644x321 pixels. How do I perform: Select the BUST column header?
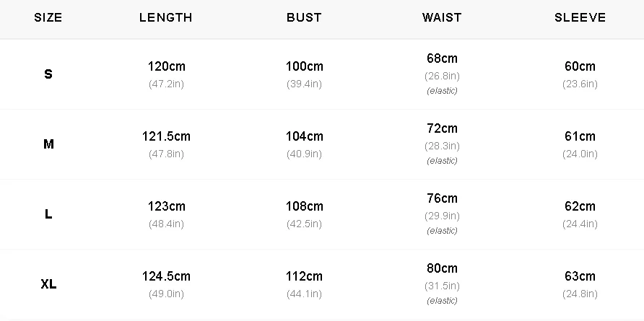[305, 17]
